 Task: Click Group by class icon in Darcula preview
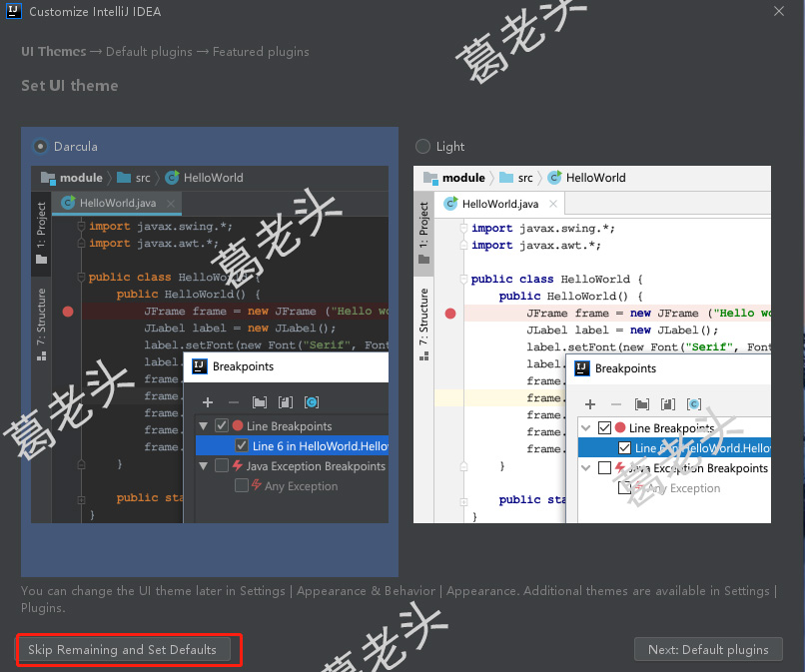coord(312,402)
